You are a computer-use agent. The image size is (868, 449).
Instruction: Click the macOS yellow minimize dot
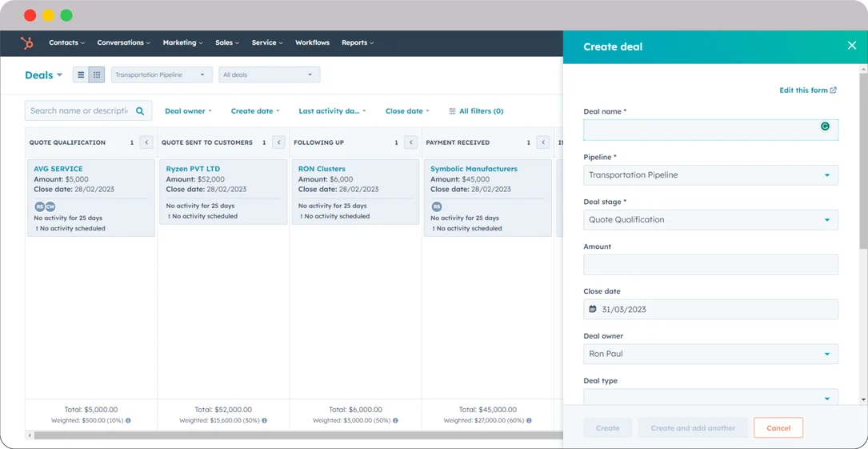[48, 15]
